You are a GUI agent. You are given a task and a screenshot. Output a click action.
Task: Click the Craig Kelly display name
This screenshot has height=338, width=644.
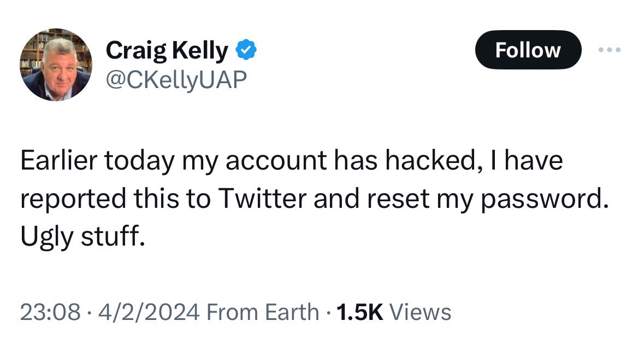point(167,51)
